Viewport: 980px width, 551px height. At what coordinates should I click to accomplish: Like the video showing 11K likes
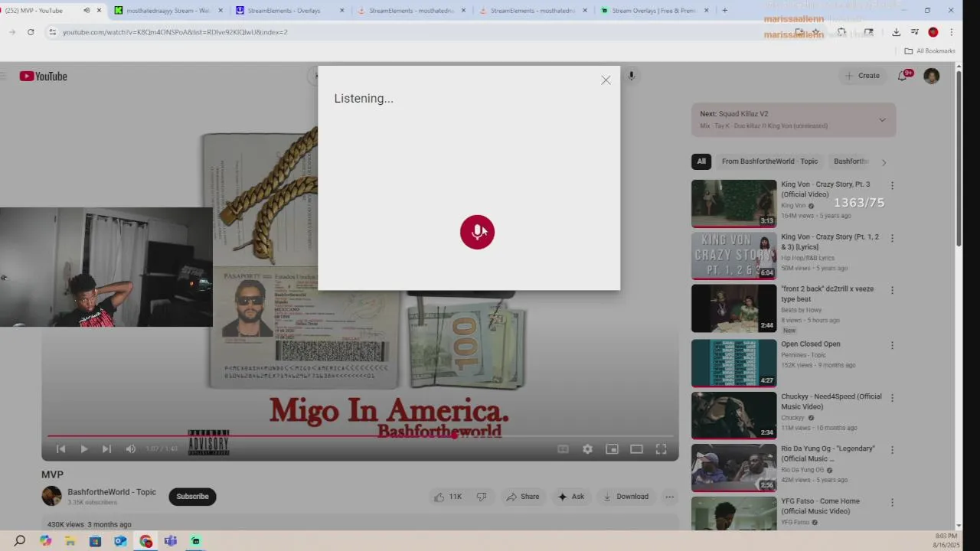click(447, 497)
